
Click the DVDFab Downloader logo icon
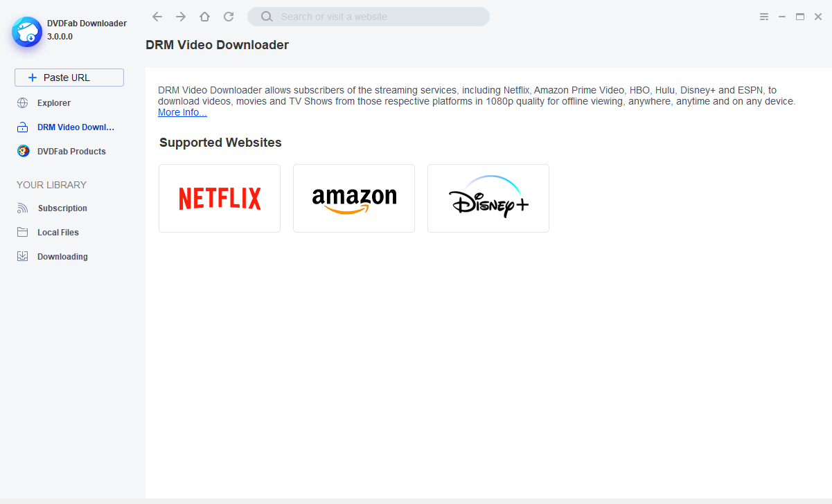coord(27,31)
